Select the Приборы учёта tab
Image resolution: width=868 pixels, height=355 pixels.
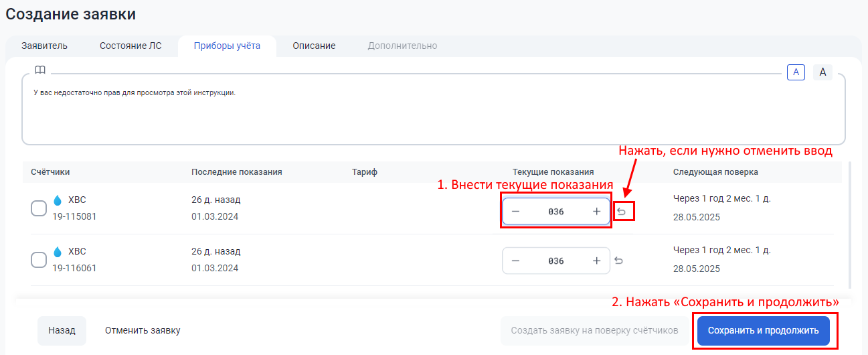coord(227,46)
